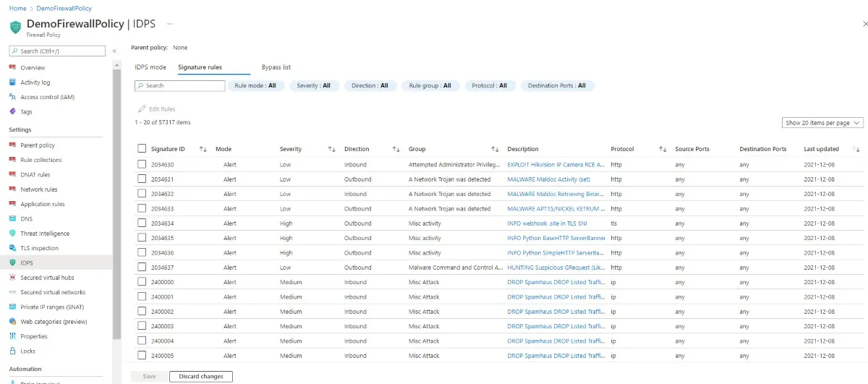Open the EXPLOIT Hikvision IP Camera description link
868x384 pixels.
click(556, 164)
